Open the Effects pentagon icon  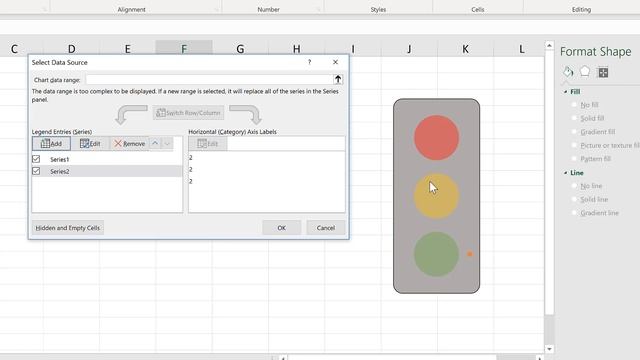pos(585,71)
